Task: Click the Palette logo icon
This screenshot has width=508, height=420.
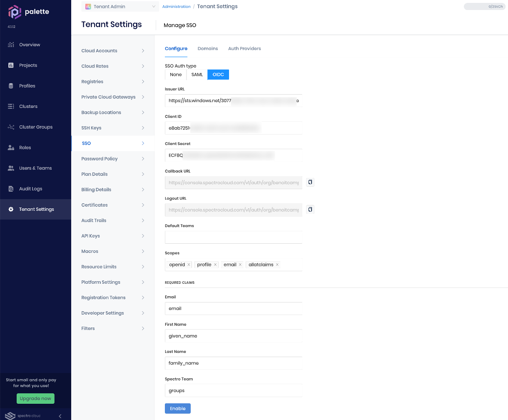Action: (x=15, y=12)
